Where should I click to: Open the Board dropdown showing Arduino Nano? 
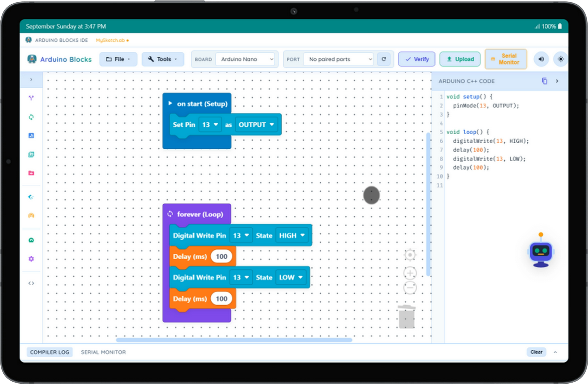click(245, 59)
